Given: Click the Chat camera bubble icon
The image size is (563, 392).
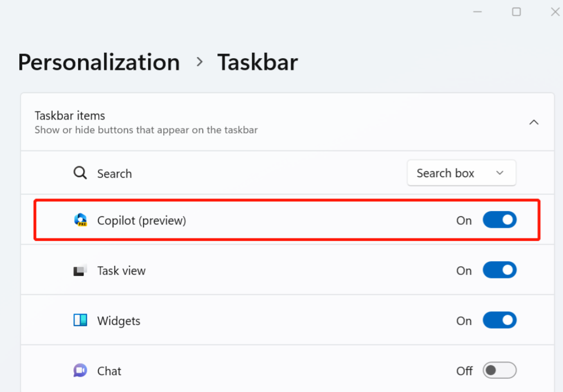Looking at the screenshot, I should [81, 370].
